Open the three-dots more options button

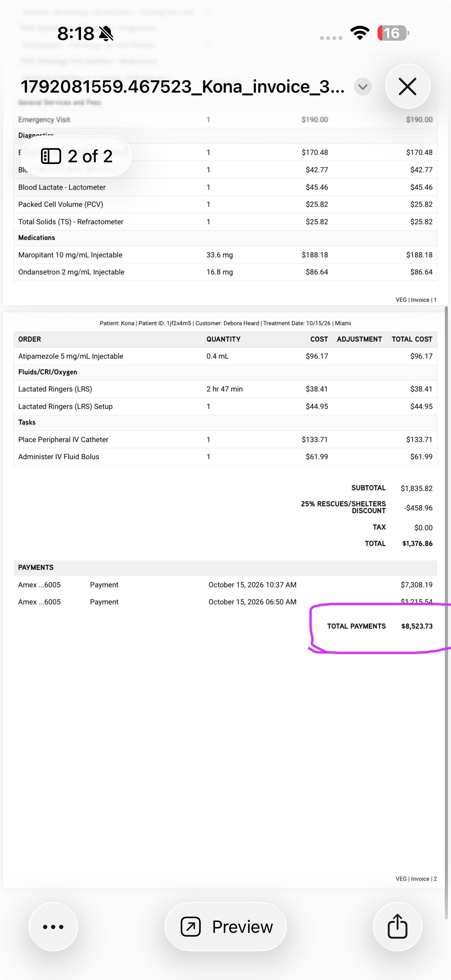[53, 926]
